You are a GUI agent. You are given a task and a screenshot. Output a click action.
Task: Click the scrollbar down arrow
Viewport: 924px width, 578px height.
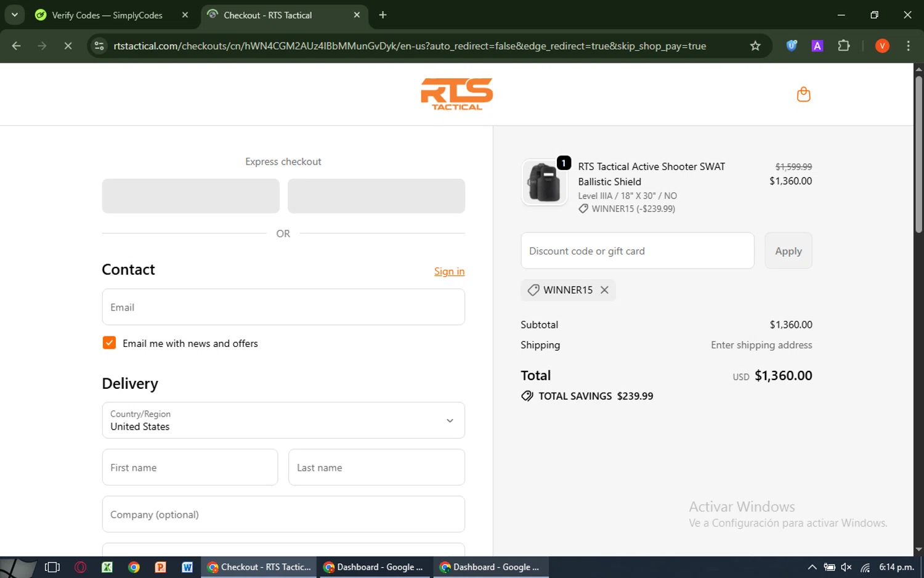918,550
